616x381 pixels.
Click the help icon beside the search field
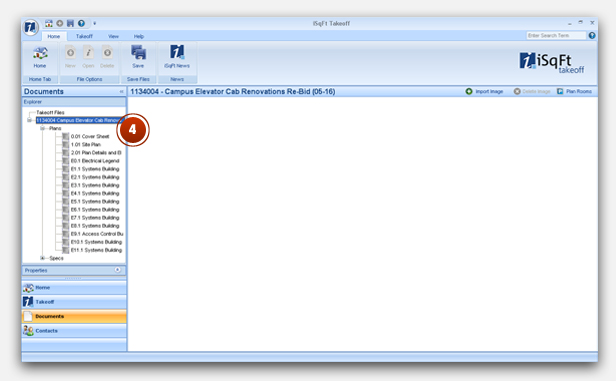pyautogui.click(x=592, y=35)
